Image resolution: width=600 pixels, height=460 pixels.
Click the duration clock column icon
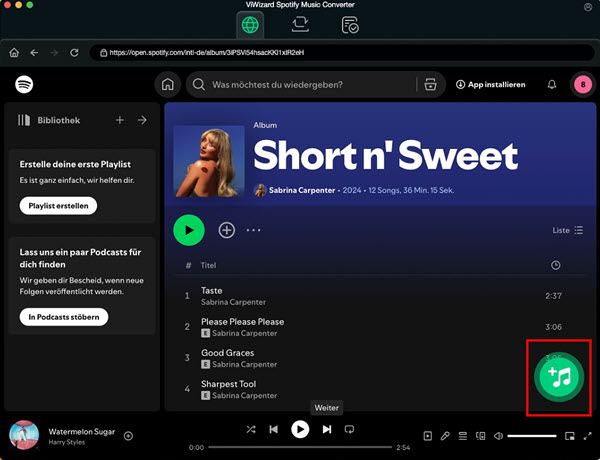pyautogui.click(x=556, y=265)
